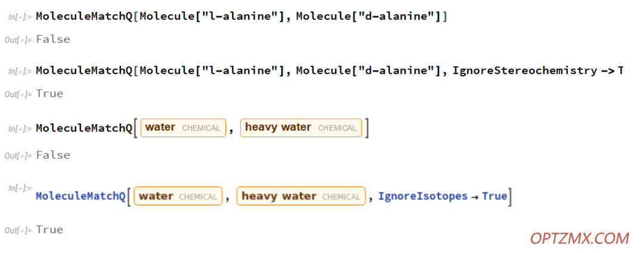Click the first True output value
644x253 pixels.
49,94
